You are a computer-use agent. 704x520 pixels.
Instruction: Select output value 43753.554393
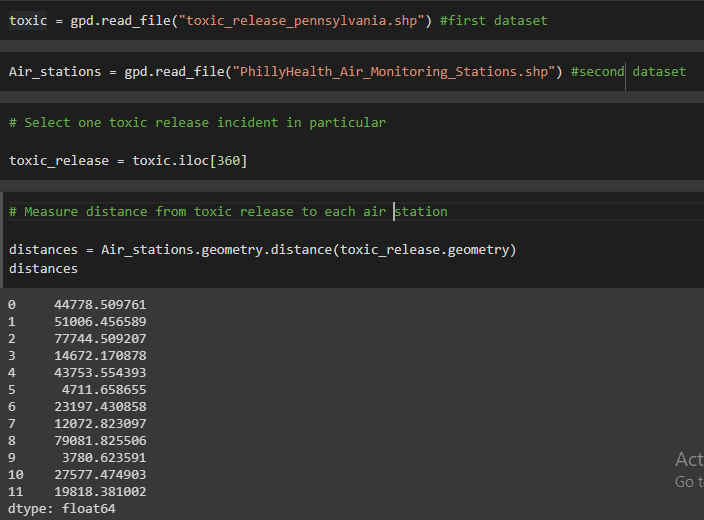click(100, 373)
